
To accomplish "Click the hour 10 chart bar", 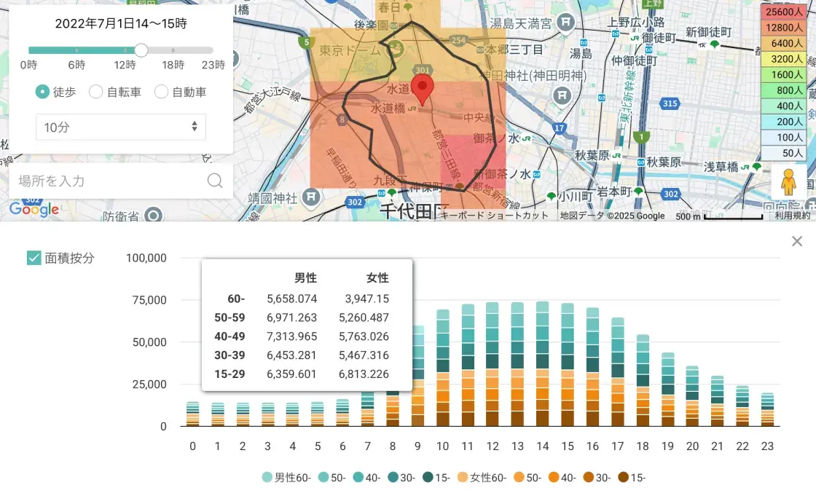I will [442, 368].
